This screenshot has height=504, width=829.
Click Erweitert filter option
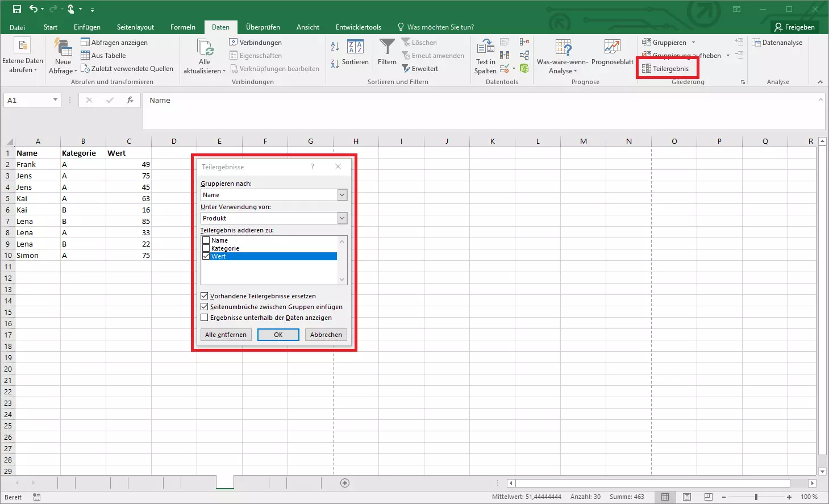pyautogui.click(x=420, y=68)
